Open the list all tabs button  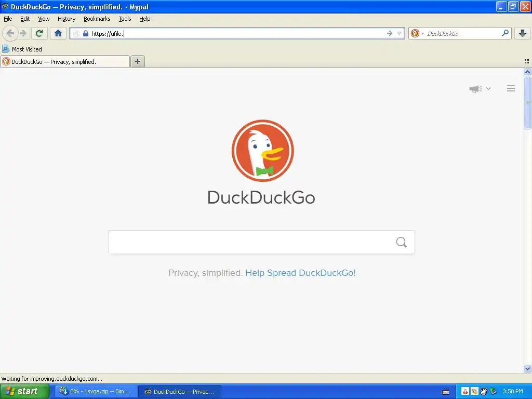(x=527, y=61)
